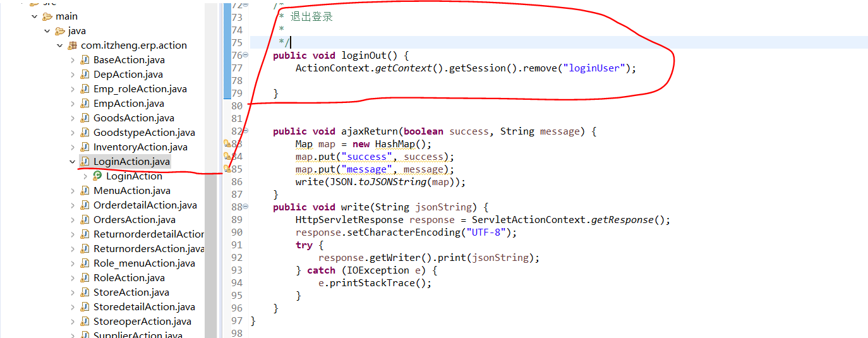Image resolution: width=868 pixels, height=338 pixels.
Task: Expand the DepAction.java node
Action: [73, 75]
